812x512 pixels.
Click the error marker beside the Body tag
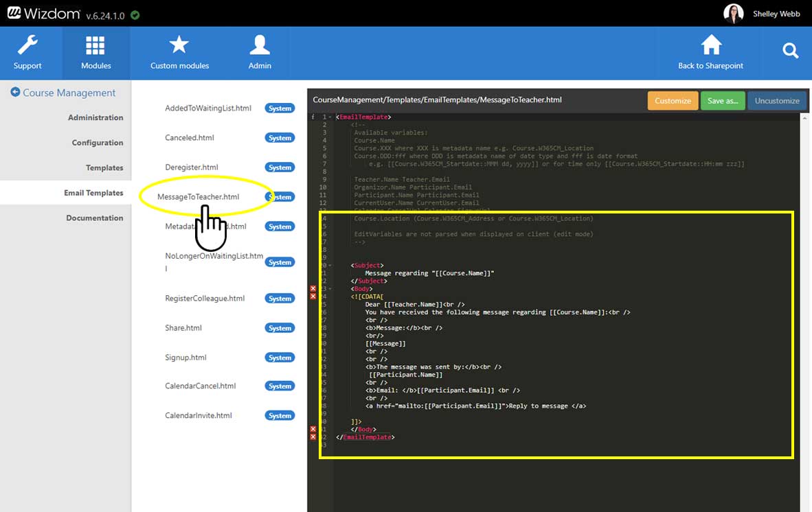tap(313, 289)
